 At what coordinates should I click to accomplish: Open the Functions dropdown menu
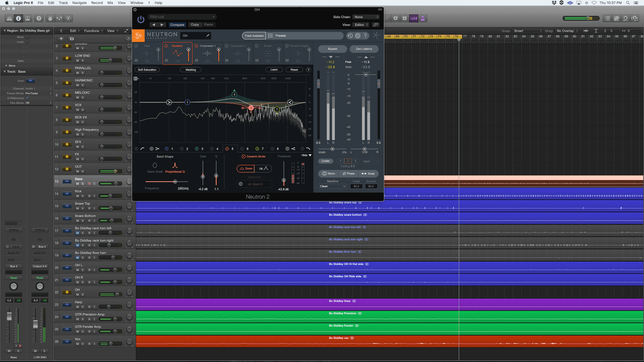[x=93, y=31]
